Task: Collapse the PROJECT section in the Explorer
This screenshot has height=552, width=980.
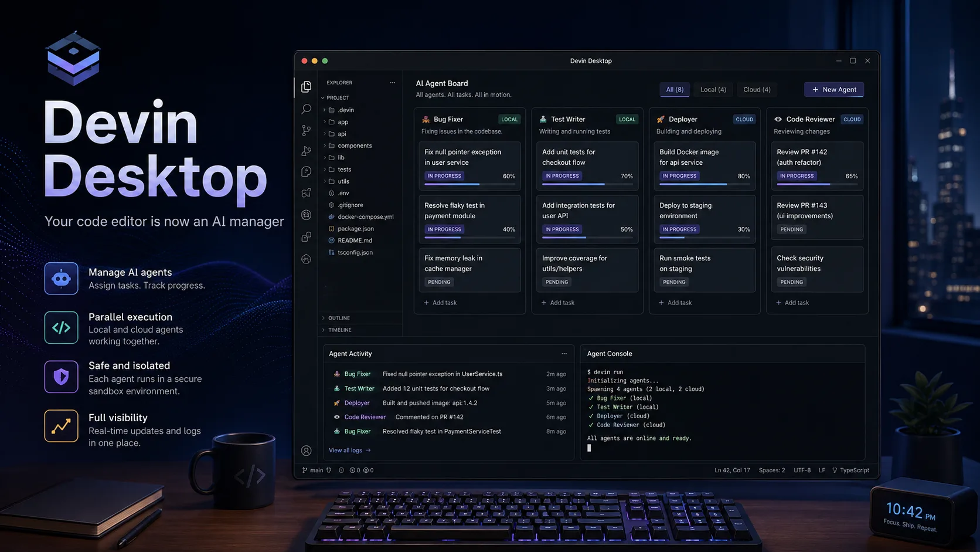Action: pyautogui.click(x=322, y=98)
